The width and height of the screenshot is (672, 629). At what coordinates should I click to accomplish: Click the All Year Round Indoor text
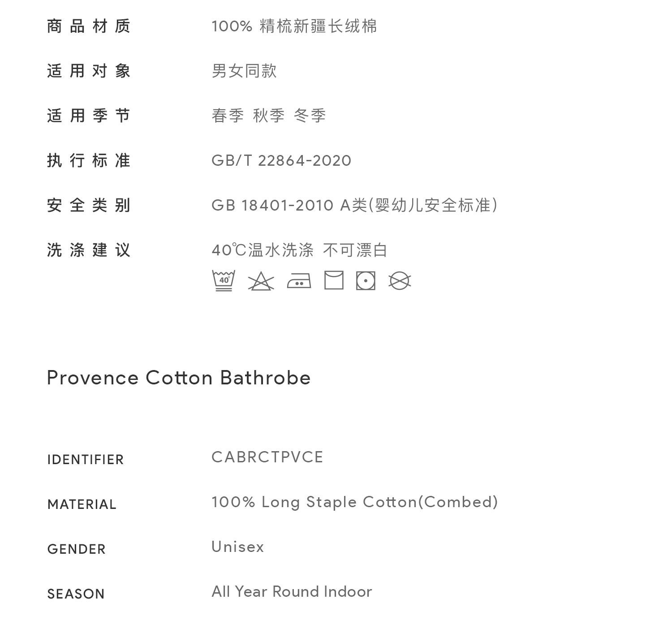(x=292, y=591)
